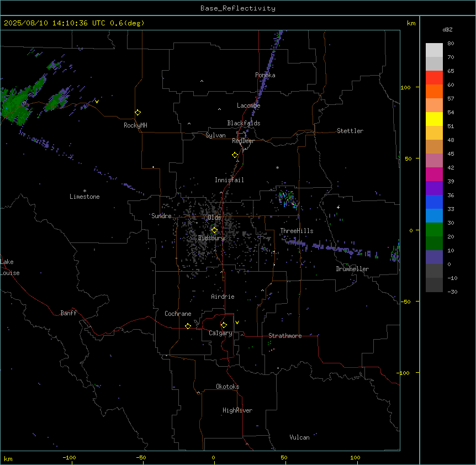Click the Lake Louise label
This screenshot has width=476, height=465.
click(10, 267)
